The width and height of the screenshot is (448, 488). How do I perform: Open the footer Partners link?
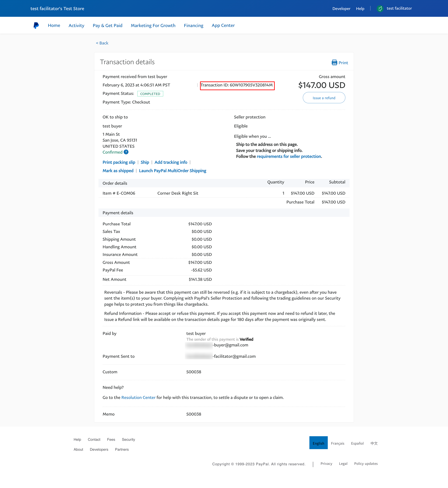pyautogui.click(x=122, y=449)
